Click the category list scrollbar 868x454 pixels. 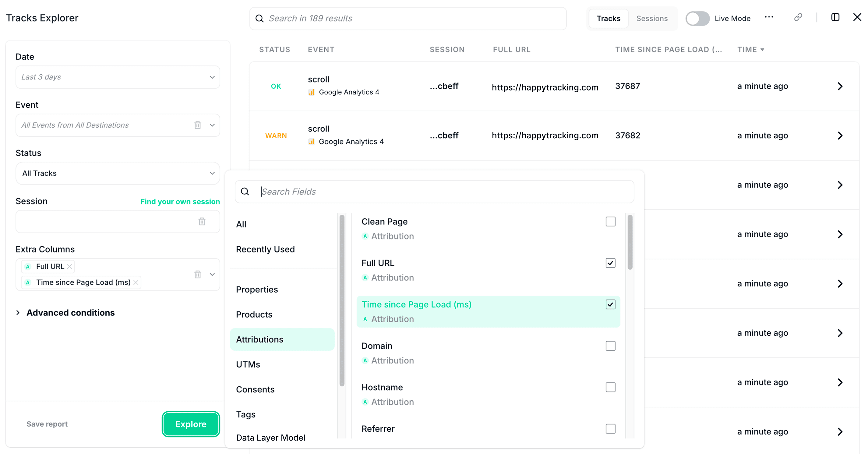[342, 301]
